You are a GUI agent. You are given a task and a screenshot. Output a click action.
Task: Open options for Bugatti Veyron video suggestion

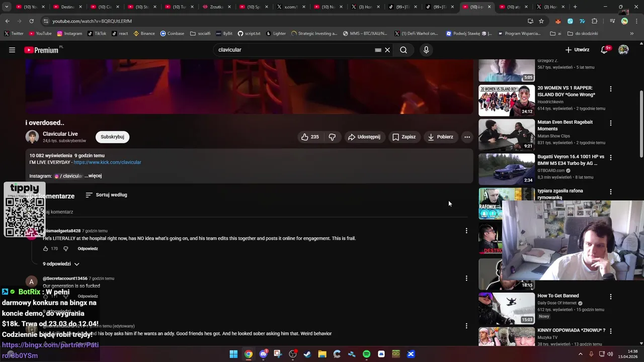(611, 157)
